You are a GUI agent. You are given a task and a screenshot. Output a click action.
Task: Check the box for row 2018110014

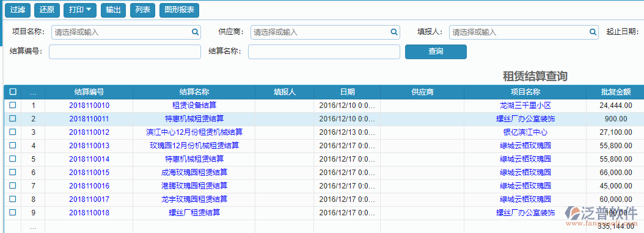13,159
